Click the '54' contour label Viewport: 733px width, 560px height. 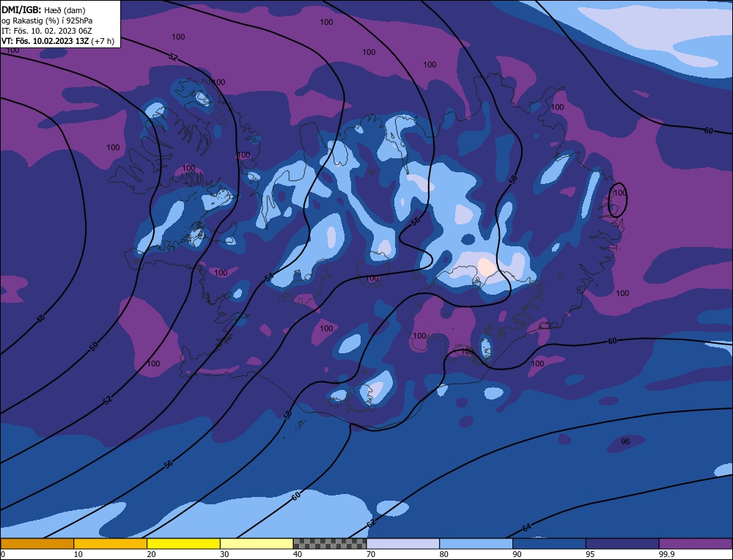(x=269, y=277)
